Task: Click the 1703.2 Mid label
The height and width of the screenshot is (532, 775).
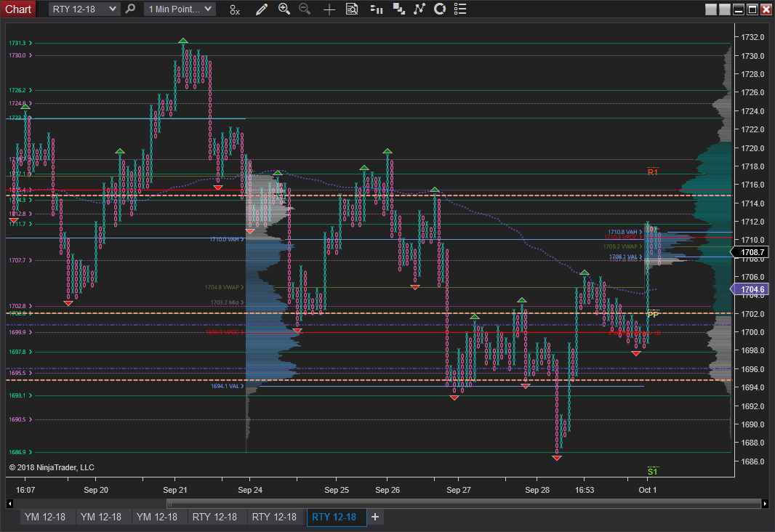Action: coord(227,302)
